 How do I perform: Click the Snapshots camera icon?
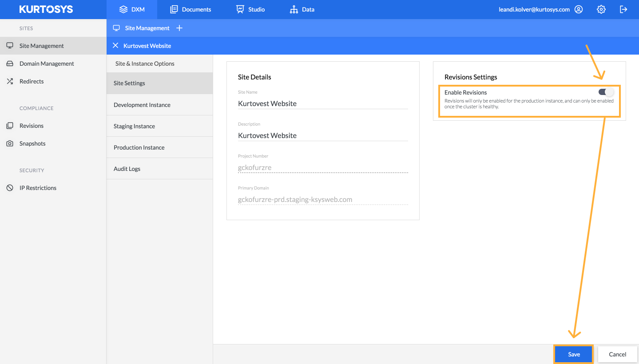pyautogui.click(x=10, y=143)
